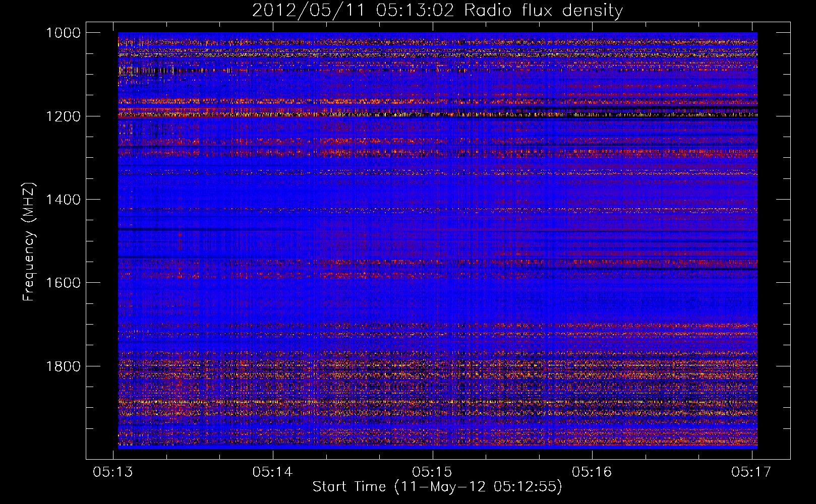
Task: Click the 'Start Time (11-May-12 05:12:55)' label
Action: point(437,487)
